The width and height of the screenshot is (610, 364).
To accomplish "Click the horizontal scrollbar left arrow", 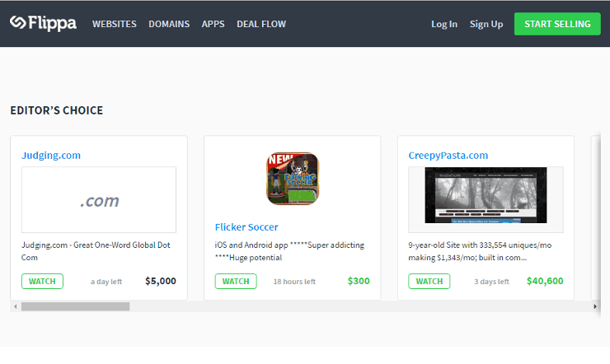I will coord(15,306).
